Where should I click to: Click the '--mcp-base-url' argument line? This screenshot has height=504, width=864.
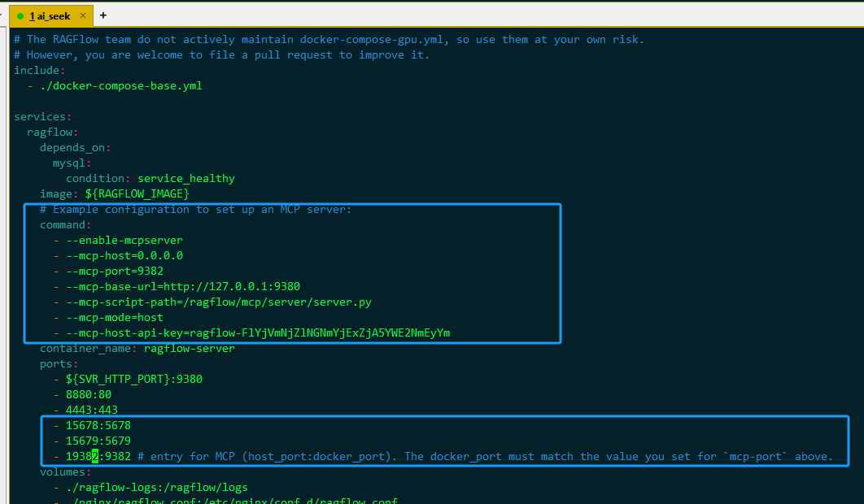click(183, 286)
